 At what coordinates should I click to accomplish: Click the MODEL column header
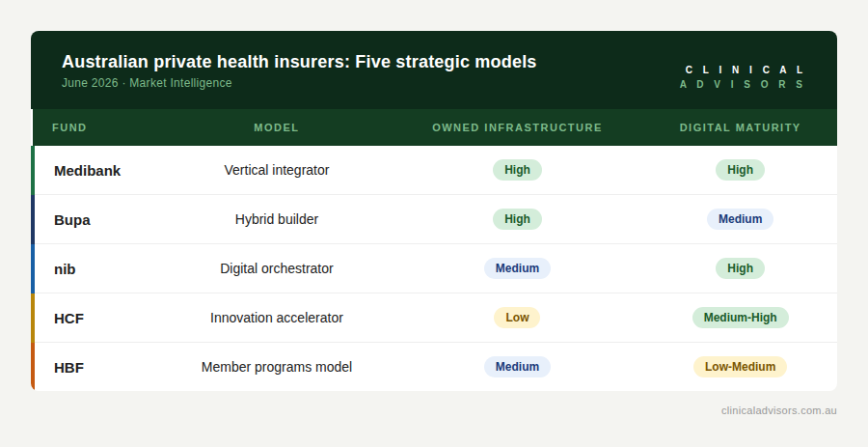coord(276,127)
